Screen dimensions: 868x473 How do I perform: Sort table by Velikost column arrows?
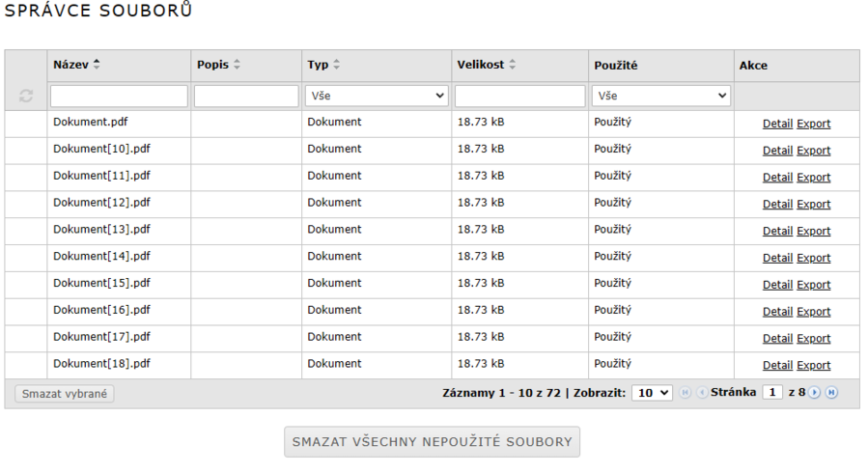pyautogui.click(x=513, y=65)
